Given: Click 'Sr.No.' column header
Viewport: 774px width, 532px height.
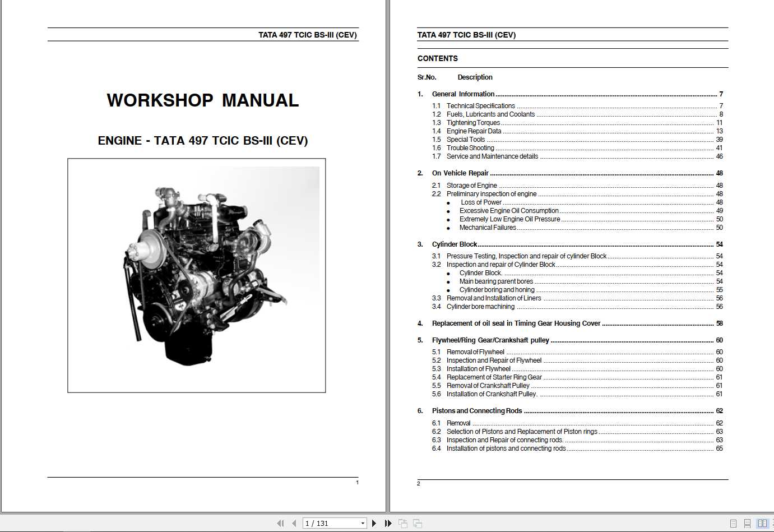Looking at the screenshot, I should pyautogui.click(x=427, y=77).
